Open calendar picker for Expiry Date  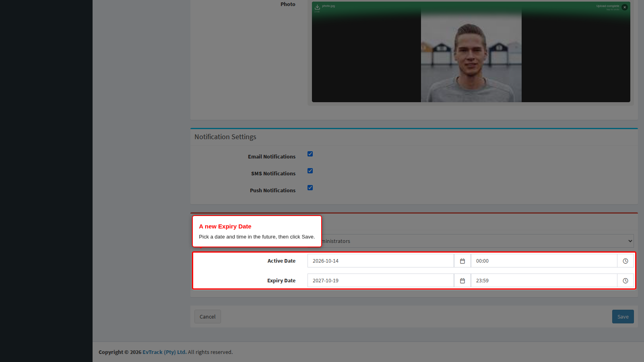click(462, 280)
